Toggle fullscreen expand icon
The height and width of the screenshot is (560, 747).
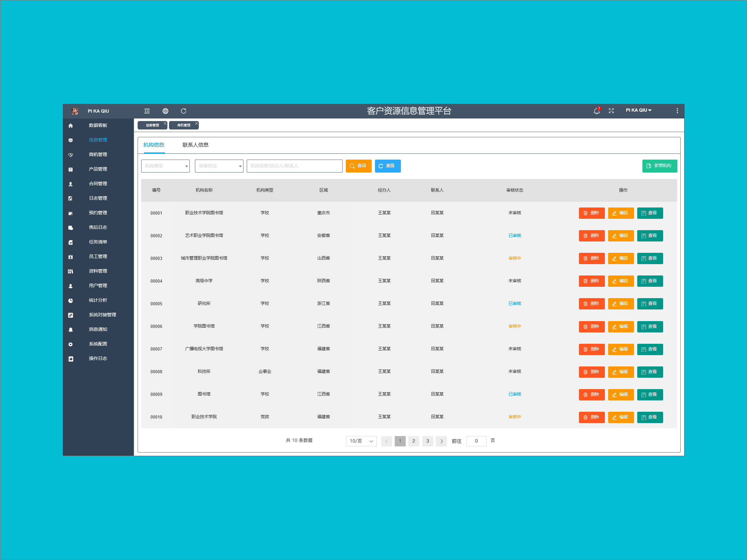(x=611, y=111)
